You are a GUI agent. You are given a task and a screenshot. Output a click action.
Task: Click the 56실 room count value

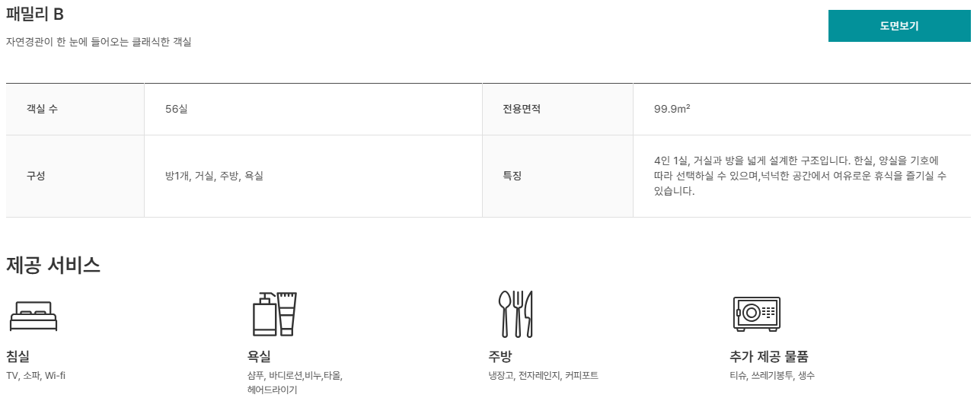click(x=177, y=110)
